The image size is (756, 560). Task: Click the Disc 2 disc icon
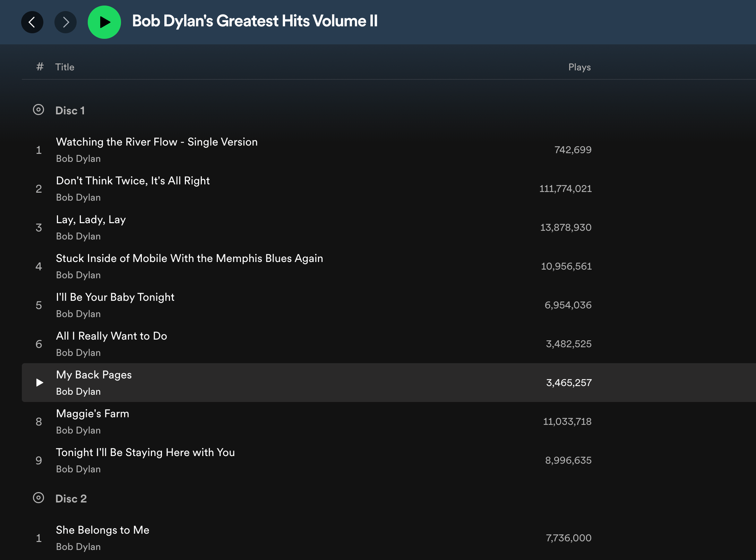(38, 498)
